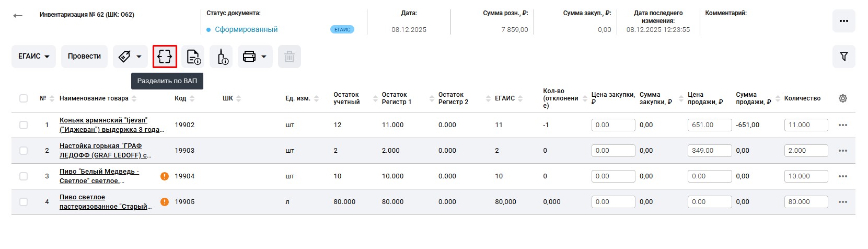Open the three-dots menu in the document header
868x249 pixels.
[843, 21]
